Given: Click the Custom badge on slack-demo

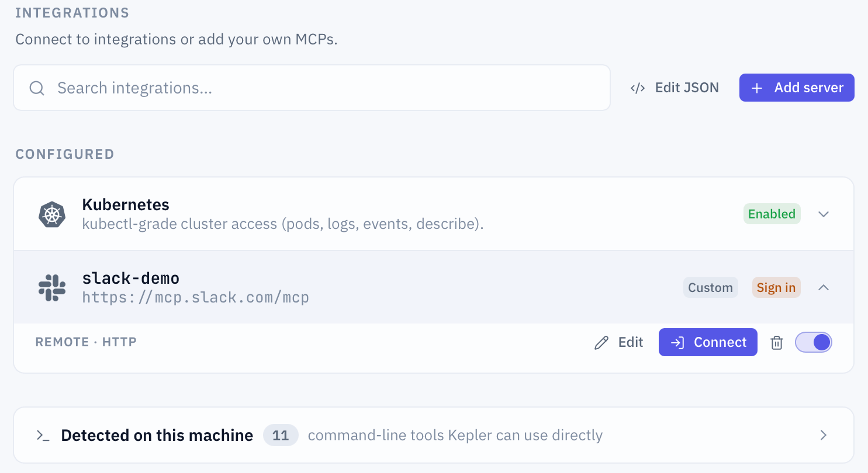Looking at the screenshot, I should click(710, 287).
